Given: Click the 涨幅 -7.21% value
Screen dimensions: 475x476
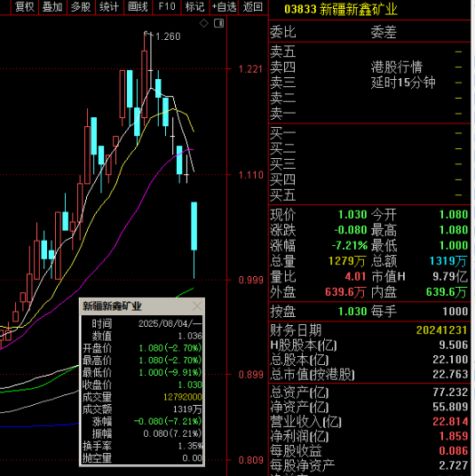Looking at the screenshot, I should [x=349, y=246].
